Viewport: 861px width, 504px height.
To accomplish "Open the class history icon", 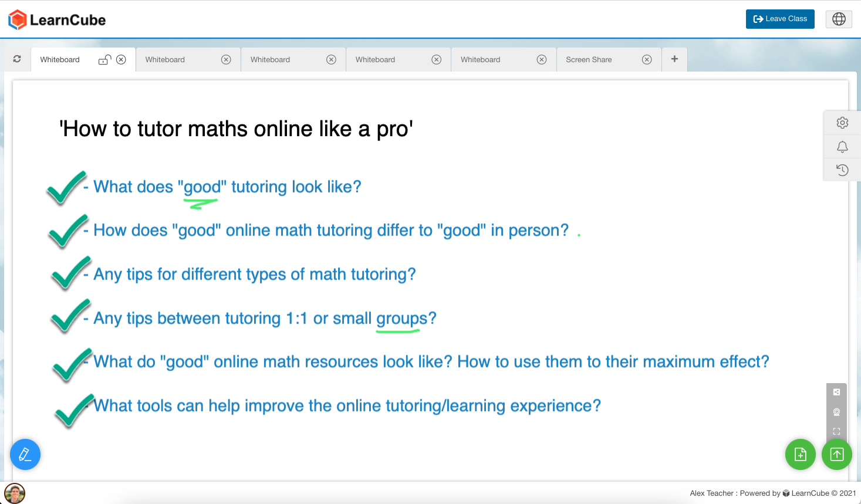I will tap(842, 170).
